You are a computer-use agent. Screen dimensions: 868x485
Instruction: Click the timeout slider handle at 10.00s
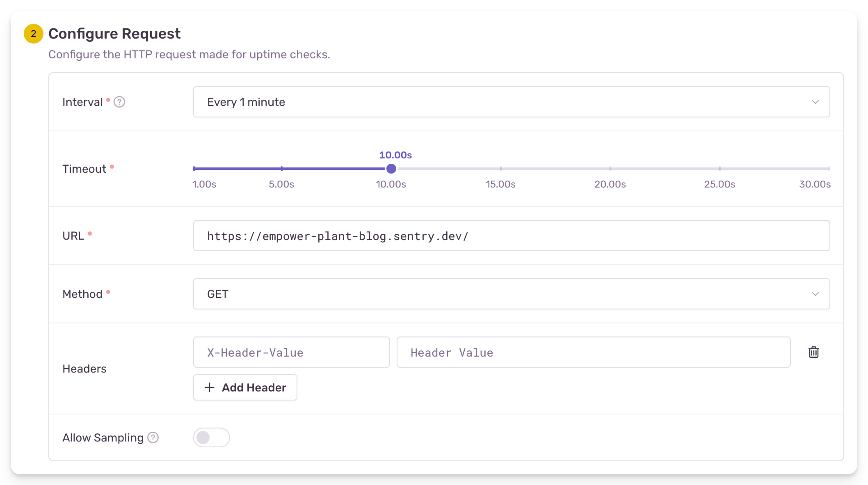pos(391,169)
